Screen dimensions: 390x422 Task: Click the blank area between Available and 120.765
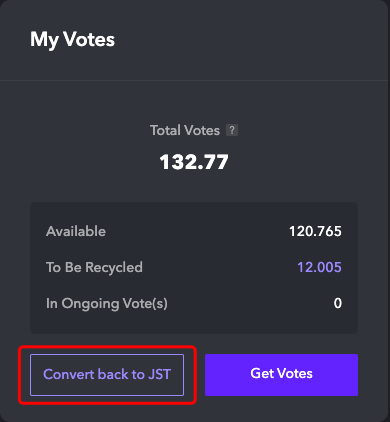point(197,231)
